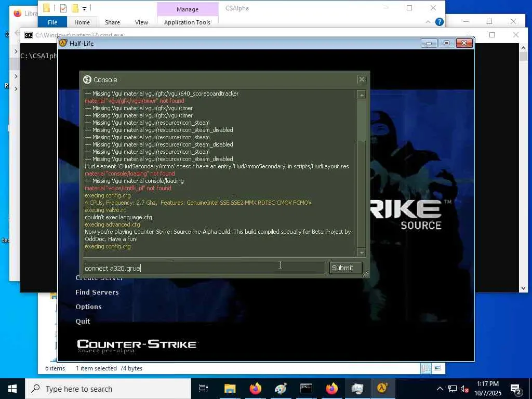Open the Windows Start menu
This screenshot has width=532, height=399.
pos(12,389)
